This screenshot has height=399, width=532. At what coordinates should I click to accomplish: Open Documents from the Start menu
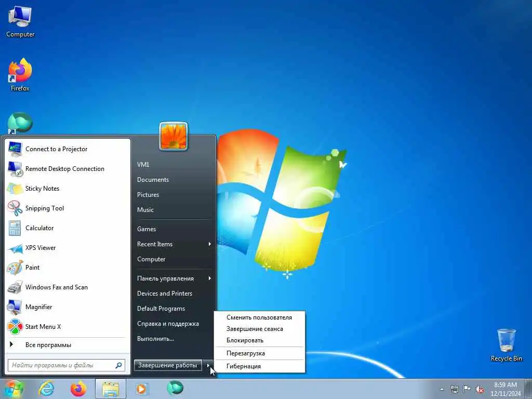point(153,180)
